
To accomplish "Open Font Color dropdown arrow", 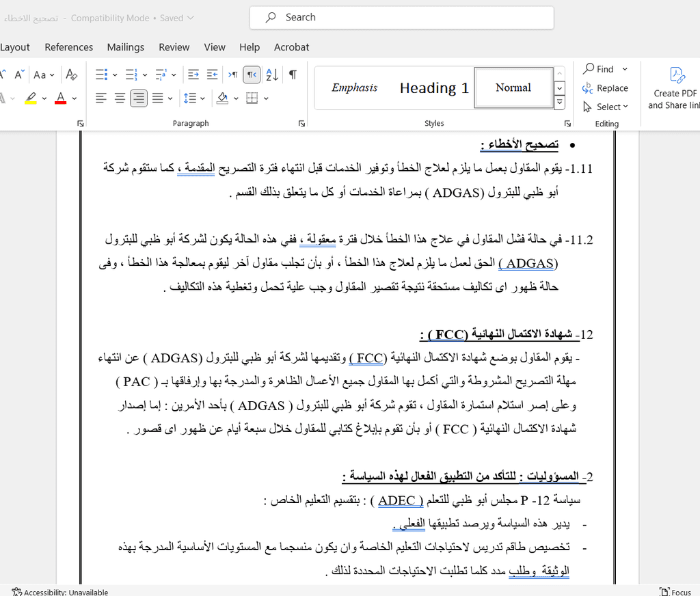I will 75,98.
